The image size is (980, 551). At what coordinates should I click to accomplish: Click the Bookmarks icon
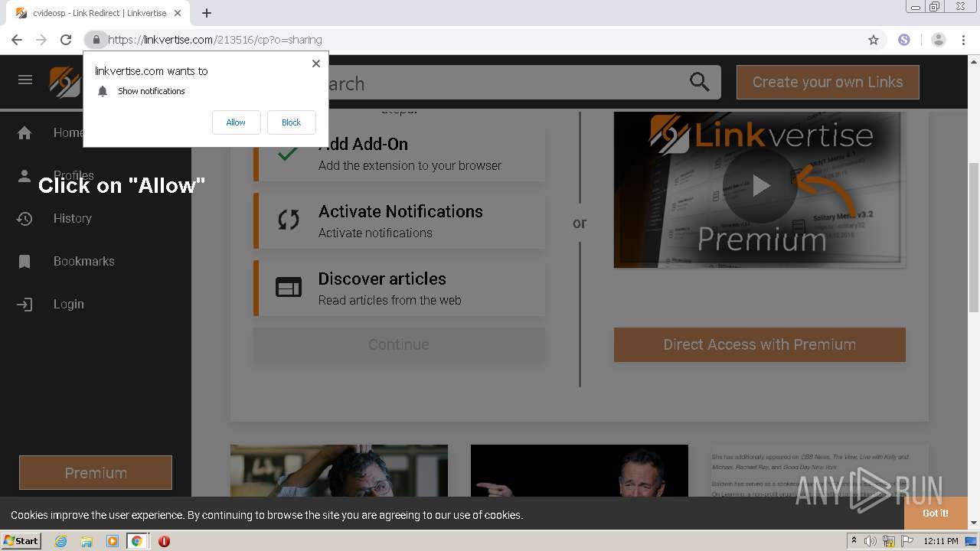24,262
